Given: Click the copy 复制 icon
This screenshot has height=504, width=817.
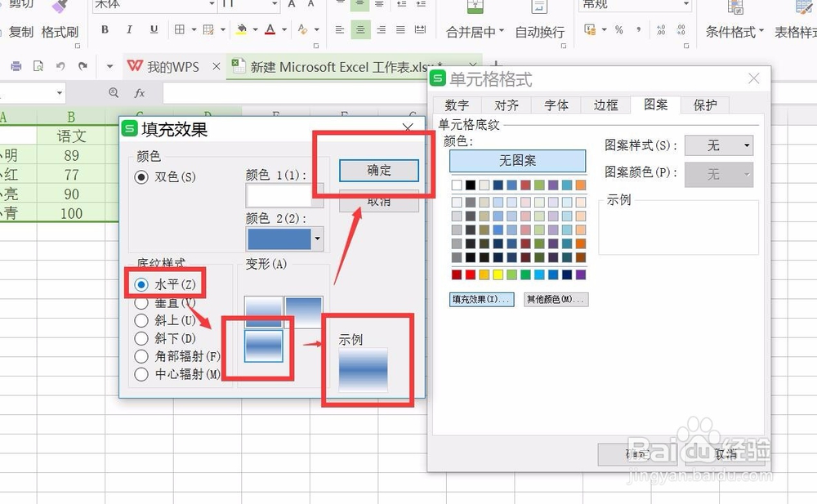Looking at the screenshot, I should [x=21, y=30].
